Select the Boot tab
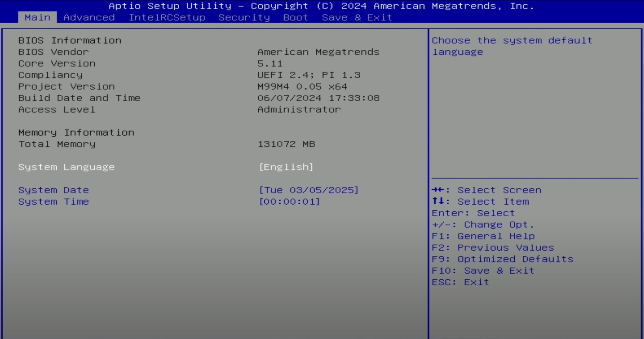 [295, 17]
